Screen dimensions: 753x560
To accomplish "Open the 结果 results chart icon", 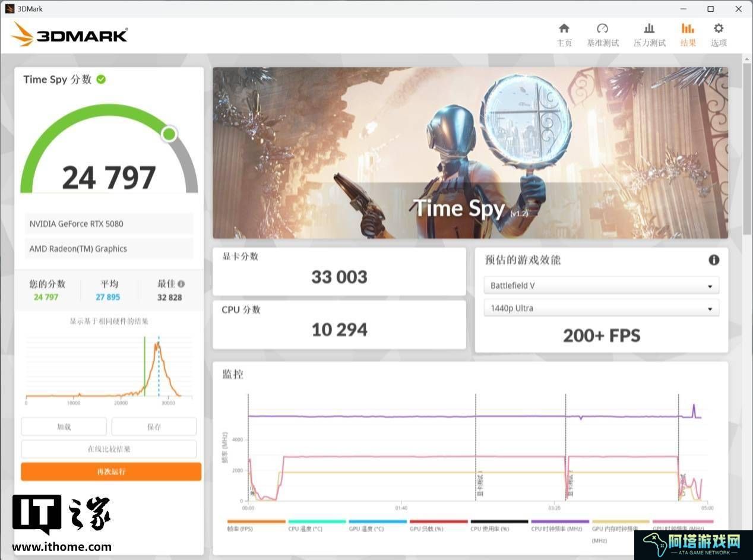I will 688,29.
